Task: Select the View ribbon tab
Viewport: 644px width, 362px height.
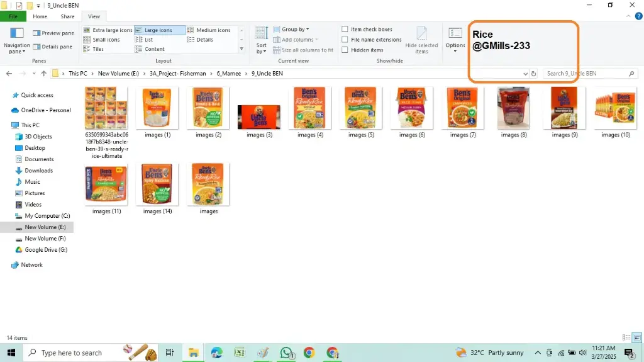Action: coord(94,16)
